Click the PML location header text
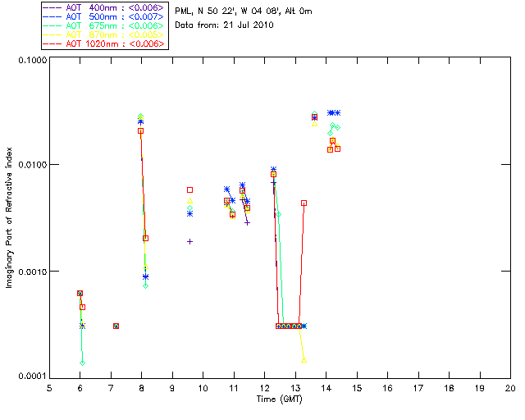The width and height of the screenshot is (525, 420). pyautogui.click(x=244, y=11)
